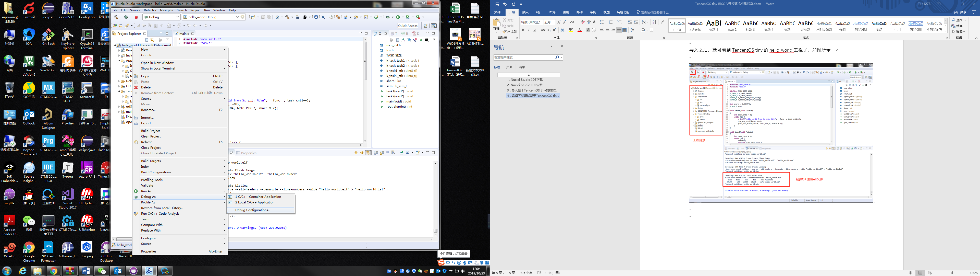Open the Project Explorer view menu arrow
980x276 pixels.
click(x=168, y=39)
